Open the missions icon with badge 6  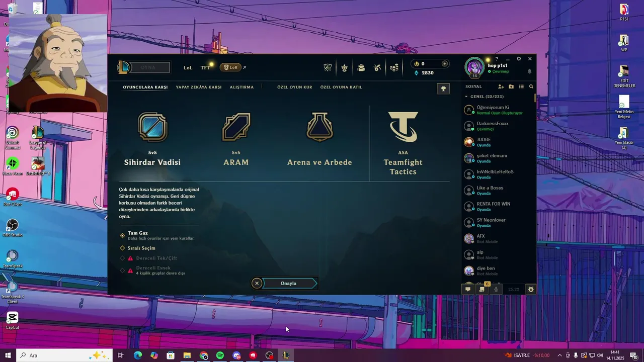click(482, 289)
